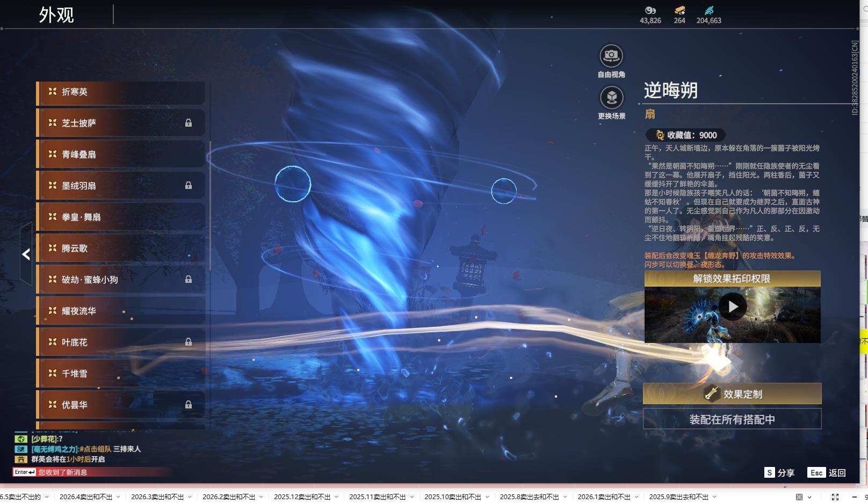This screenshot has height=504, width=868.
Task: Click the lock icon on 破劫·蜜蜂小狗
Action: pyautogui.click(x=189, y=279)
